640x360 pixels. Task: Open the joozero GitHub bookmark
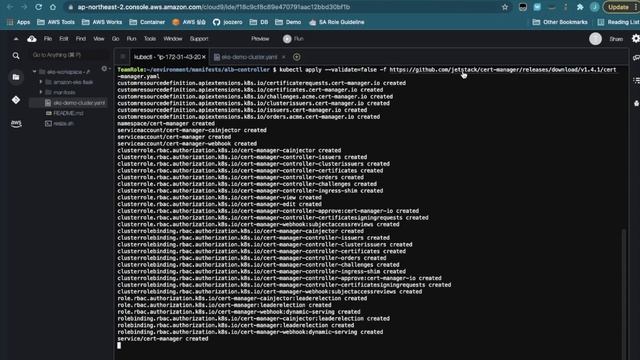point(228,22)
